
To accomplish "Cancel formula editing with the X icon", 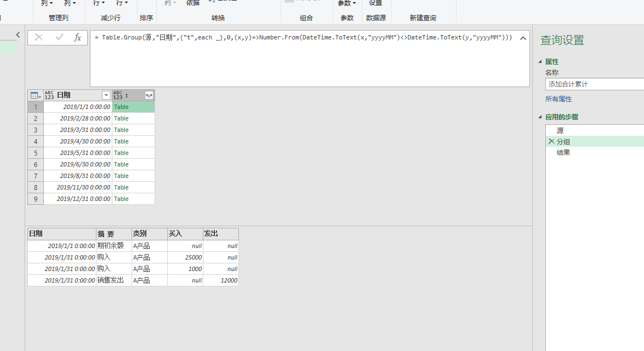I will (38, 38).
